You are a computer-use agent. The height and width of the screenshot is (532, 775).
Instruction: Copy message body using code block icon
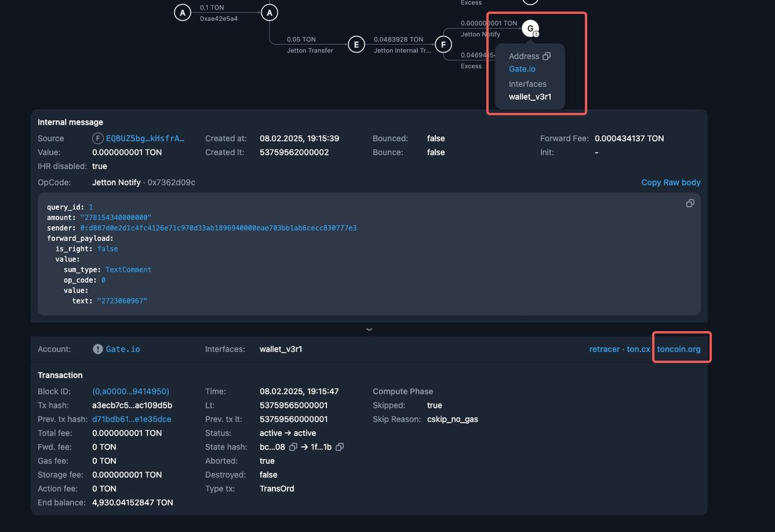(690, 203)
